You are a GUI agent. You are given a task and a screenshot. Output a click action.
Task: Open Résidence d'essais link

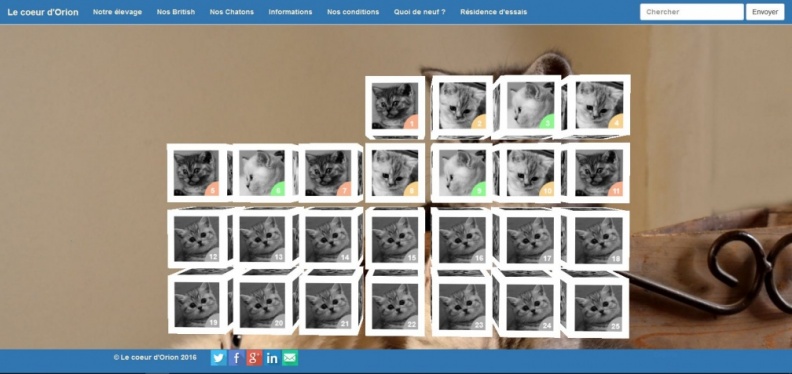[493, 12]
